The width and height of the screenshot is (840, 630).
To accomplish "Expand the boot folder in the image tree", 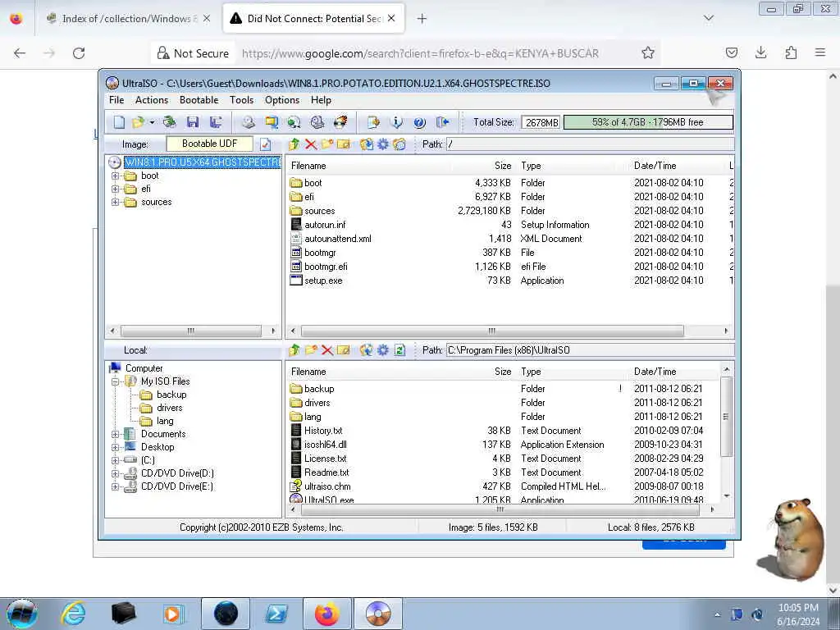I will point(115,176).
